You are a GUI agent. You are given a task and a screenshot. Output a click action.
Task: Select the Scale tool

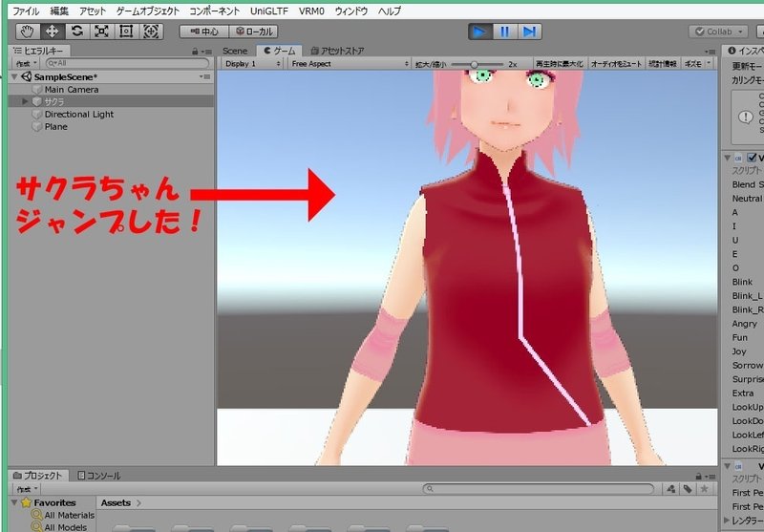(x=101, y=32)
